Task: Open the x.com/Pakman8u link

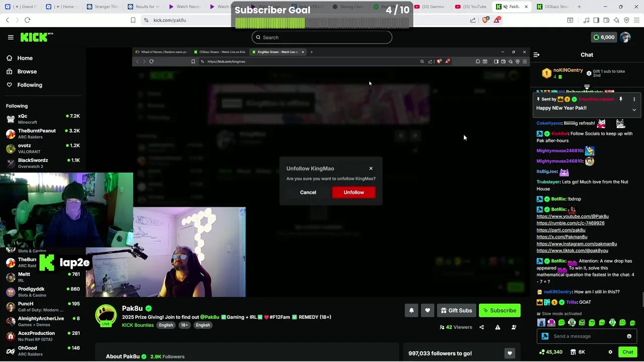Action: [562, 237]
